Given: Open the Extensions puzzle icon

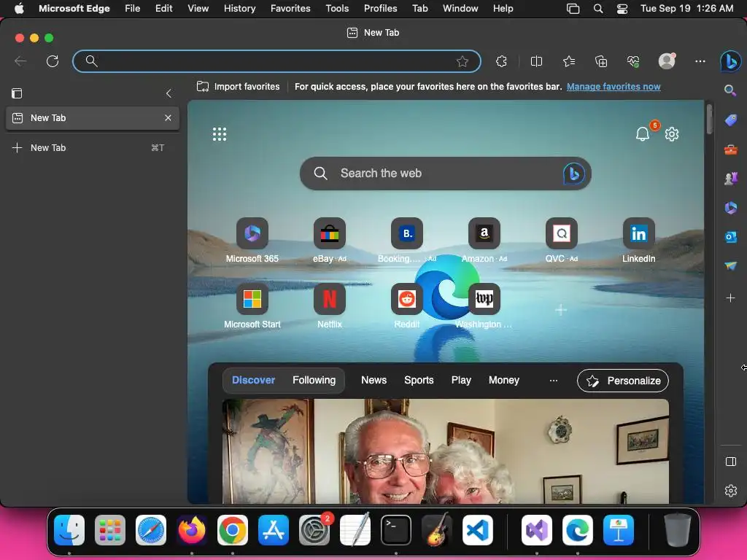Looking at the screenshot, I should 501,61.
